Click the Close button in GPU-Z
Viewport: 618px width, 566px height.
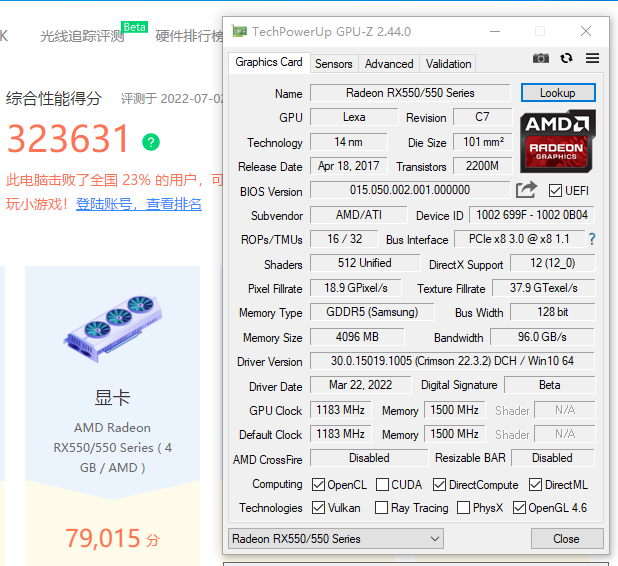(567, 538)
